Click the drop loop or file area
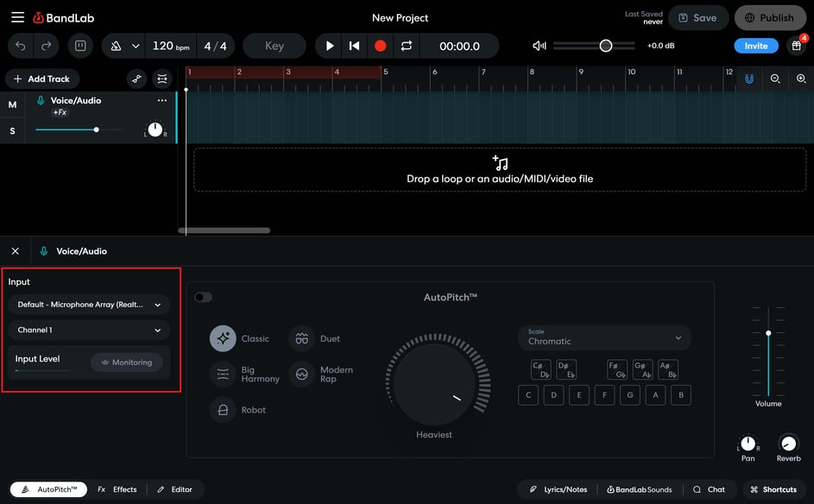Screen dimensions: 814x504 pyautogui.click(x=500, y=170)
